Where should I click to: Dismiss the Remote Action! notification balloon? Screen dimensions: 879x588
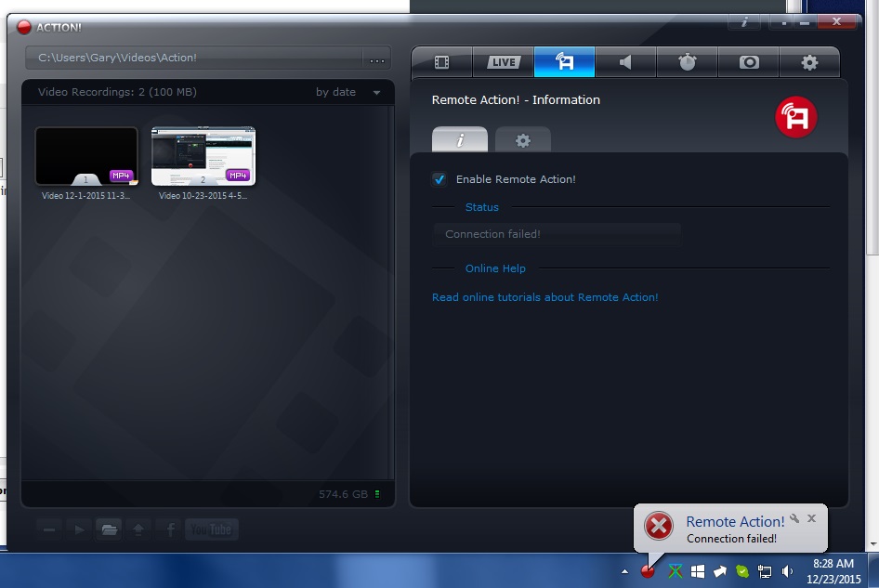click(x=811, y=518)
